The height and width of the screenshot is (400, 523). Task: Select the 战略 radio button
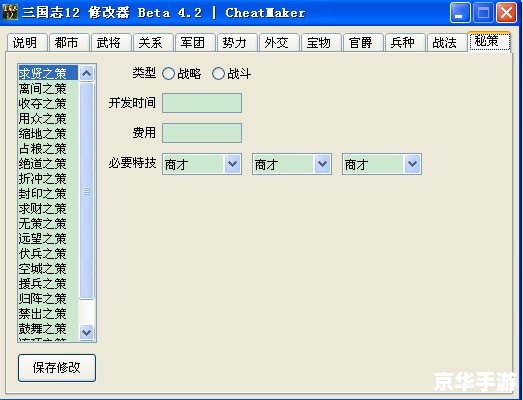pos(168,73)
